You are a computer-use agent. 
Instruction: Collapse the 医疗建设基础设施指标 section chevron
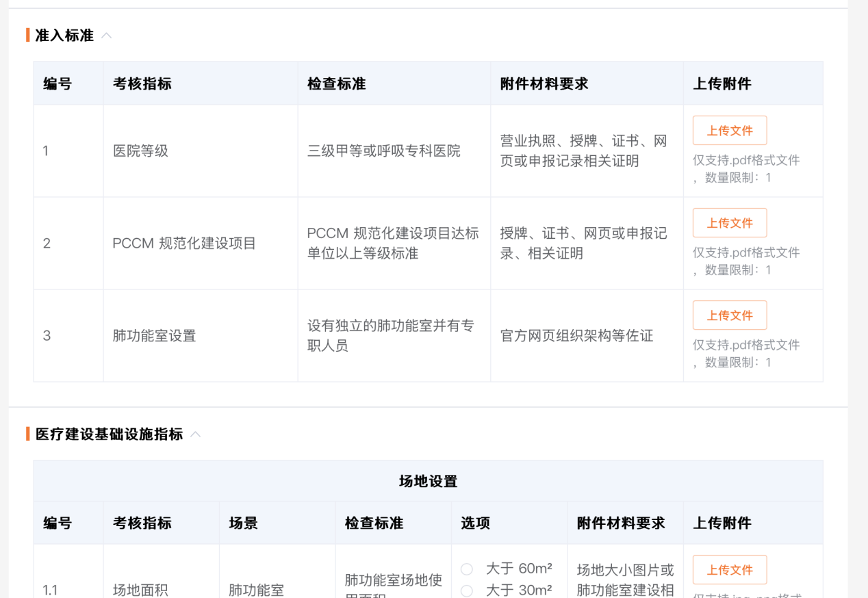(196, 434)
